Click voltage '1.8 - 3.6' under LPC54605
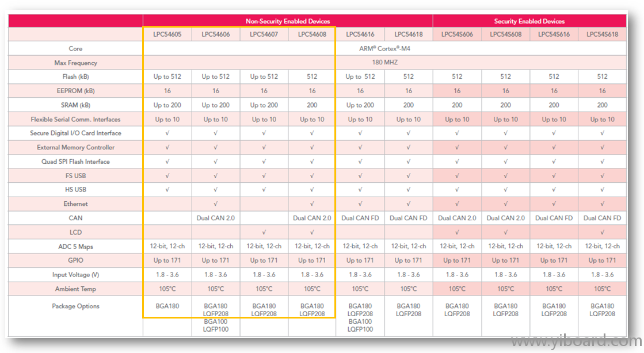This screenshot has height=353, width=644. pos(167,275)
